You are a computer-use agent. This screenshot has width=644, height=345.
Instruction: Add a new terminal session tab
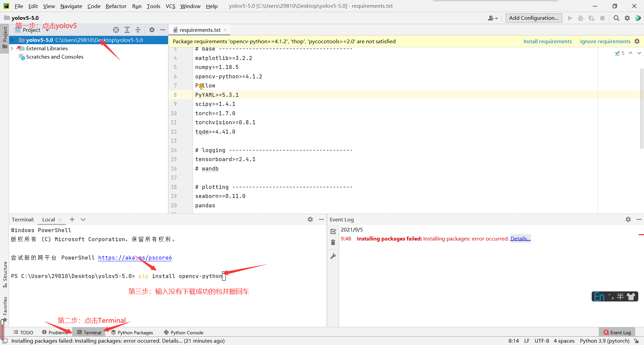point(72,219)
